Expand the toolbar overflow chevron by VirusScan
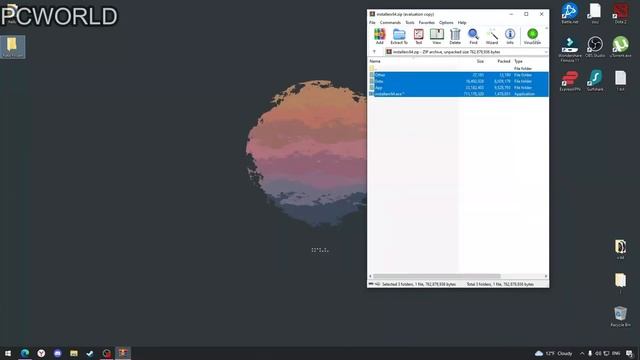The width and height of the screenshot is (640, 360). point(546,29)
